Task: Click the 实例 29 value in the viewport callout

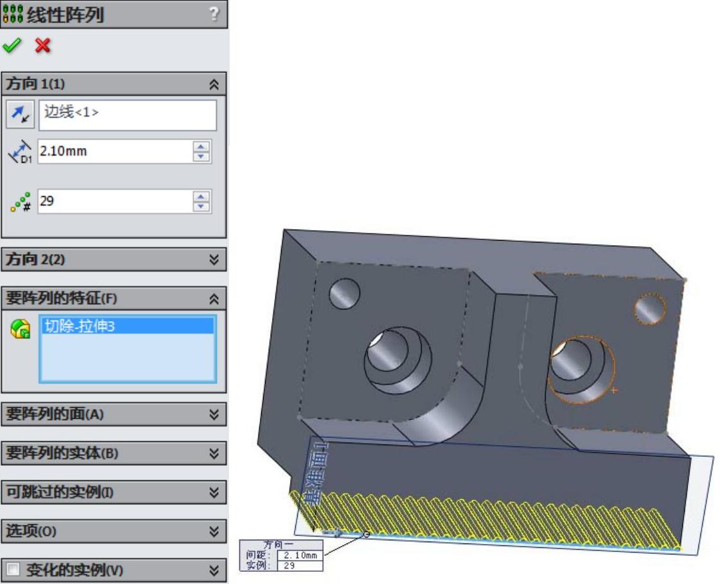Action: 300,565
